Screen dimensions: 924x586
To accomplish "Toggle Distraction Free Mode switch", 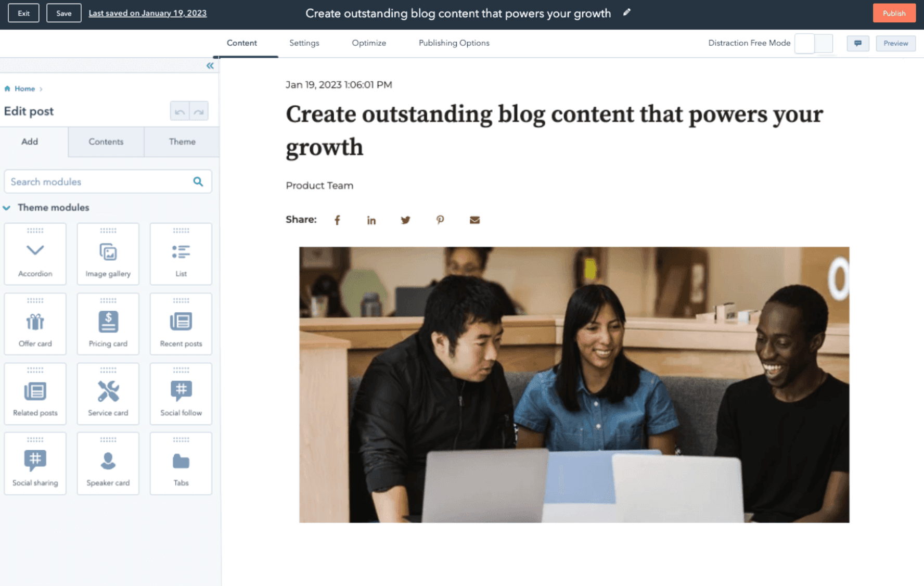I will pos(813,43).
